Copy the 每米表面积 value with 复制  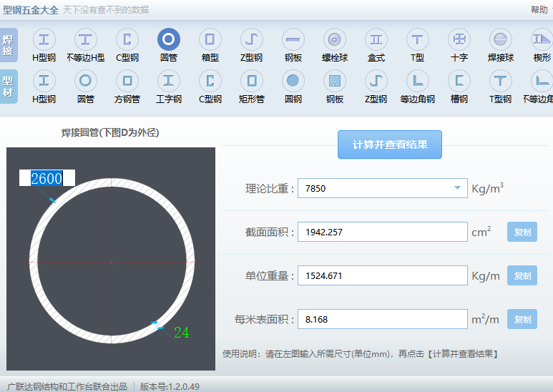point(522,319)
